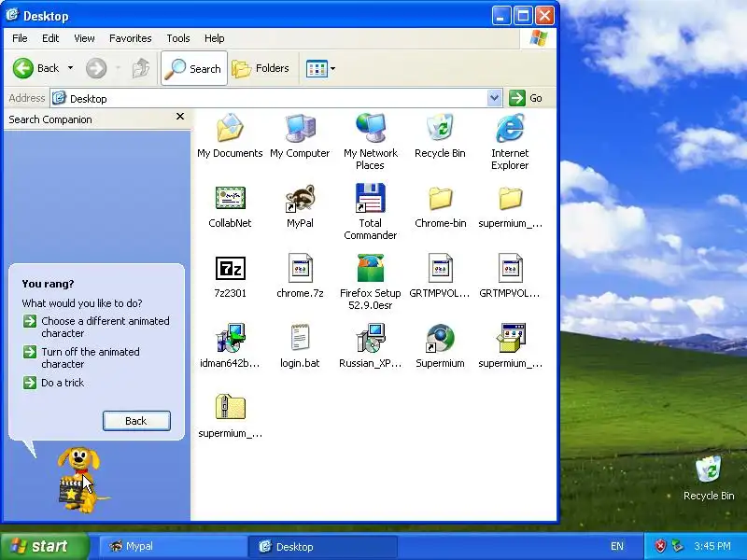Switch to Mypal taskbar button
The height and width of the screenshot is (560, 747).
coord(173,546)
